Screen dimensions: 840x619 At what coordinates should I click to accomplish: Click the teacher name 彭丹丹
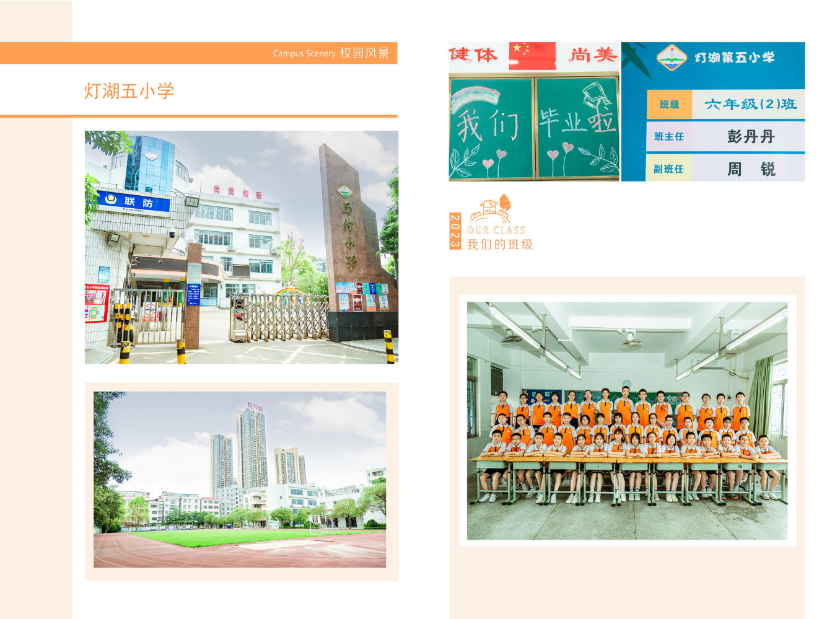coord(750,136)
